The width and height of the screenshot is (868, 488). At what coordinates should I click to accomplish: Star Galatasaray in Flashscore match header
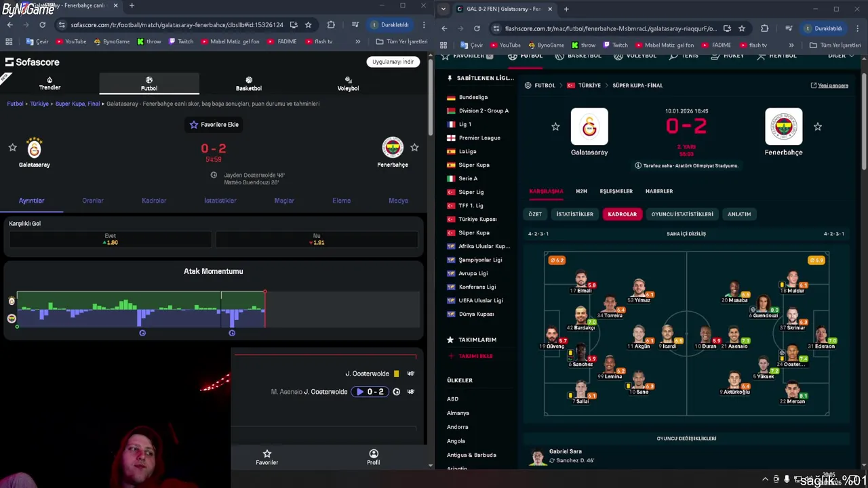click(555, 127)
